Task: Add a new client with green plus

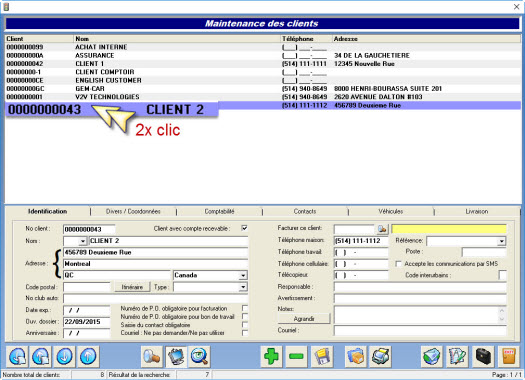Action: tap(272, 356)
